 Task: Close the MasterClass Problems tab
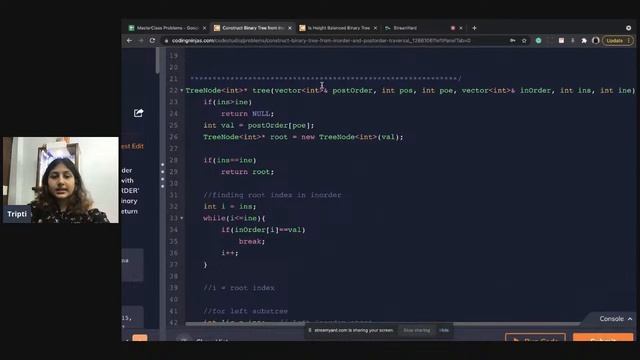(x=204, y=28)
